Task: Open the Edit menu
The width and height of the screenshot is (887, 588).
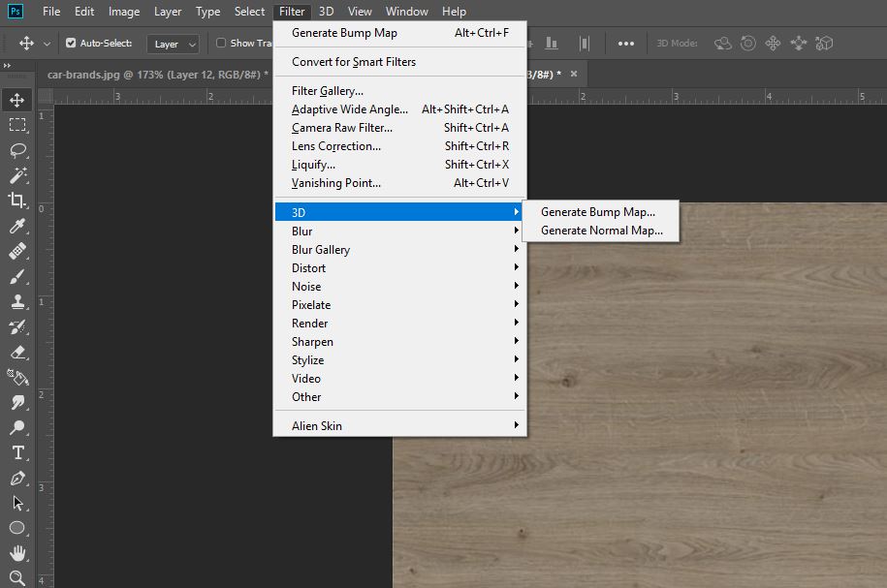Action: point(84,12)
